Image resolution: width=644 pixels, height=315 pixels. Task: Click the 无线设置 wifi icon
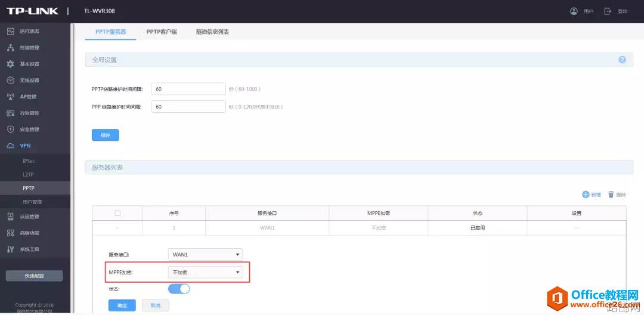(x=11, y=81)
